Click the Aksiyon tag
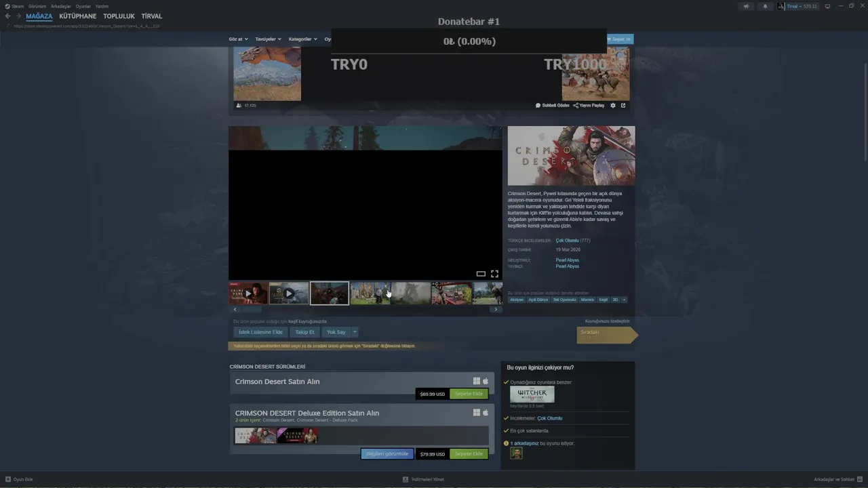This screenshot has width=868, height=488. pyautogui.click(x=517, y=300)
